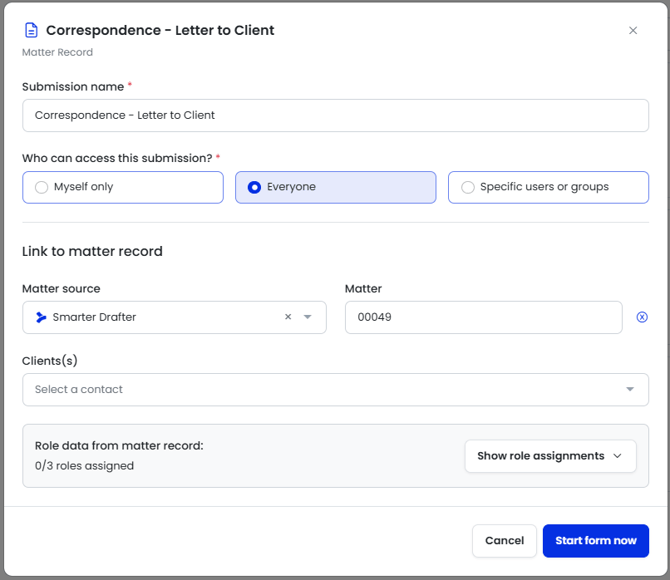
Task: Click Start form now
Action: [596, 541]
